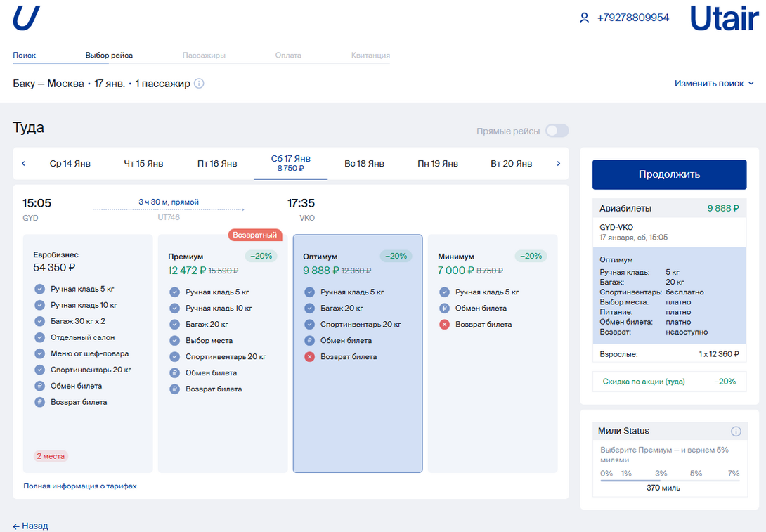Image resolution: width=766 pixels, height=532 pixels.
Task: Switch to the Поиск step tab
Action: (x=25, y=56)
